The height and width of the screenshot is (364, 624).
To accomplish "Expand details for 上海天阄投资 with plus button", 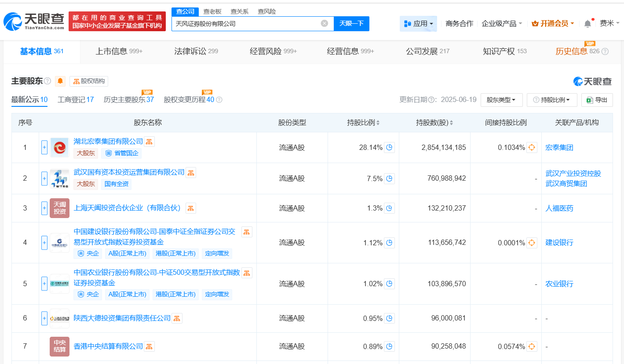I will pyautogui.click(x=44, y=208).
